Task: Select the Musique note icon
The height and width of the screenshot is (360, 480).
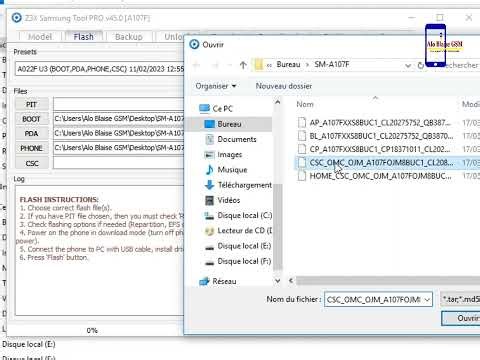Action: (210, 170)
